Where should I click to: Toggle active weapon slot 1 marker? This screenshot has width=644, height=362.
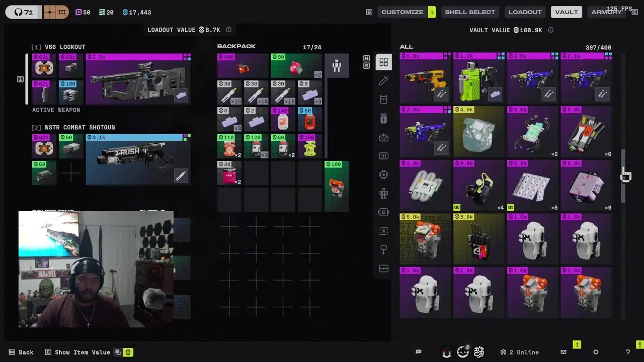pyautogui.click(x=20, y=79)
